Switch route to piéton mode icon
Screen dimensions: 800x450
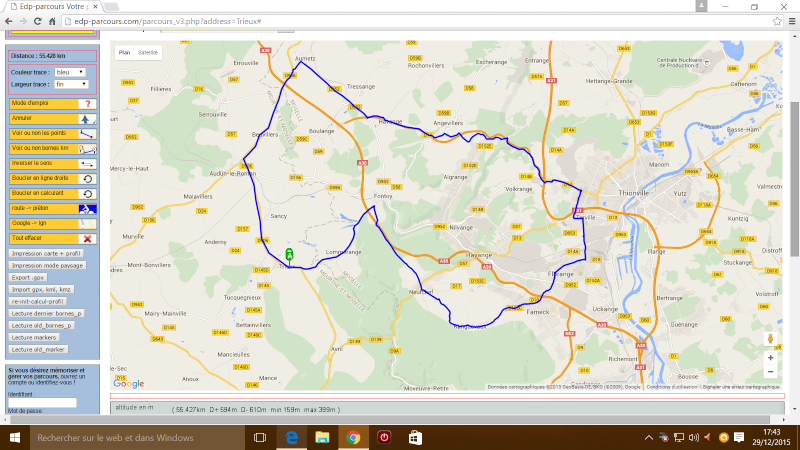(87, 209)
